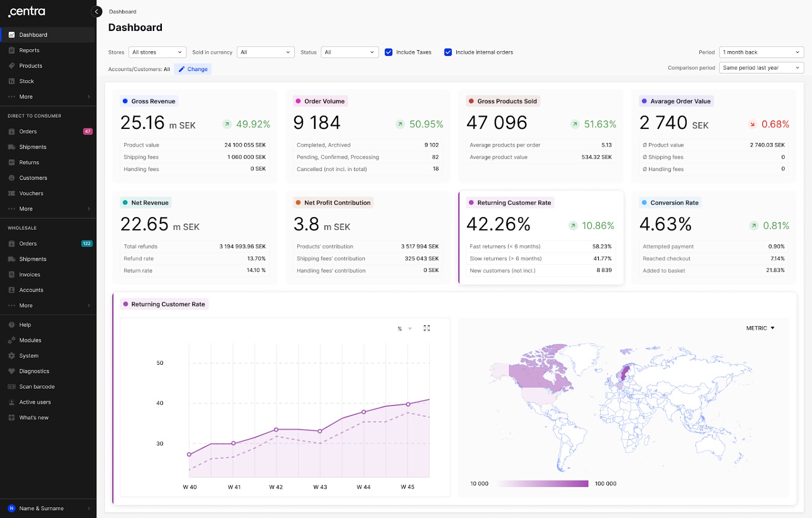Click the Gross Revenue trend arrow icon
Viewport: 812px width, 518px height.
[227, 124]
